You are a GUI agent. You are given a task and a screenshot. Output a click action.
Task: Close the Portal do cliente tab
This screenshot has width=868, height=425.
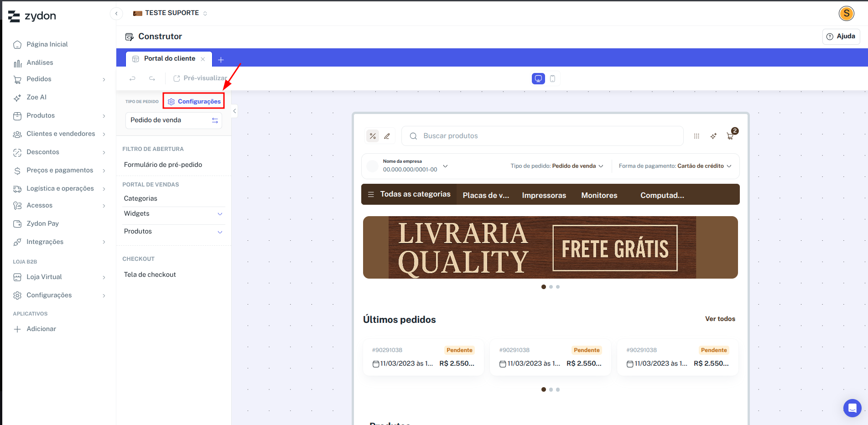tap(203, 59)
